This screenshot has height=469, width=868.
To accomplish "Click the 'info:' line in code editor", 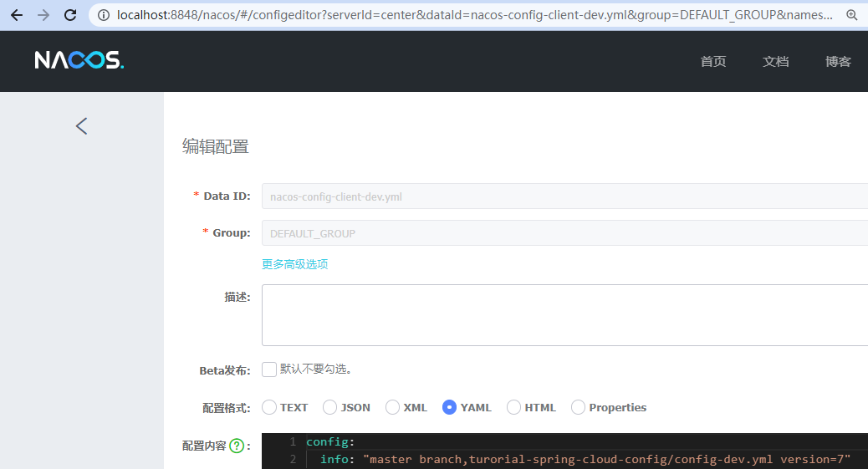I will 587,459.
